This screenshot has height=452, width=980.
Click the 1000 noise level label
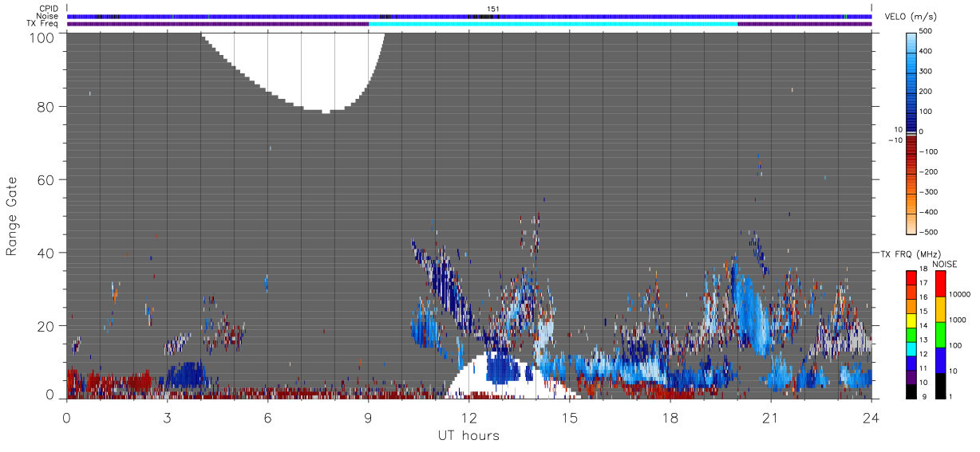point(958,320)
